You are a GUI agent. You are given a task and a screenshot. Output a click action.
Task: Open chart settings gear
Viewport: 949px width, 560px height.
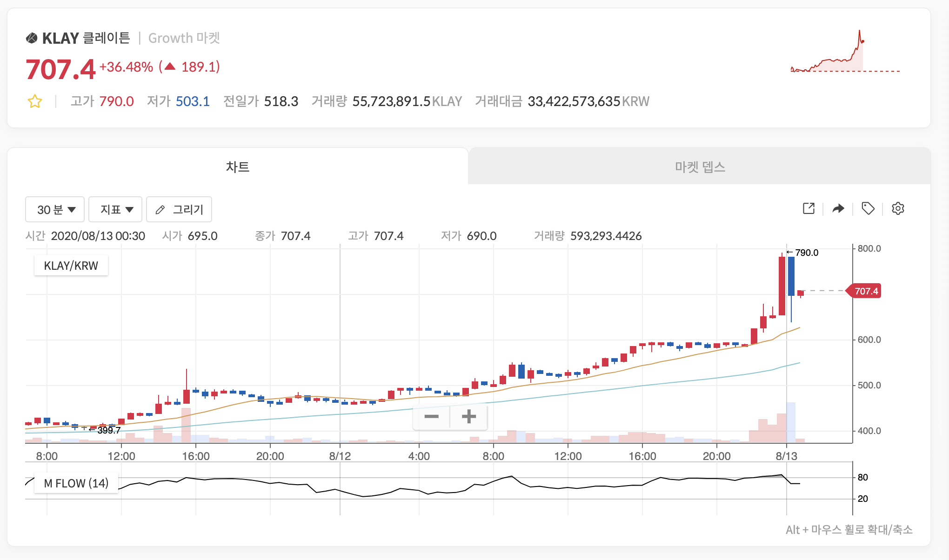pyautogui.click(x=898, y=208)
